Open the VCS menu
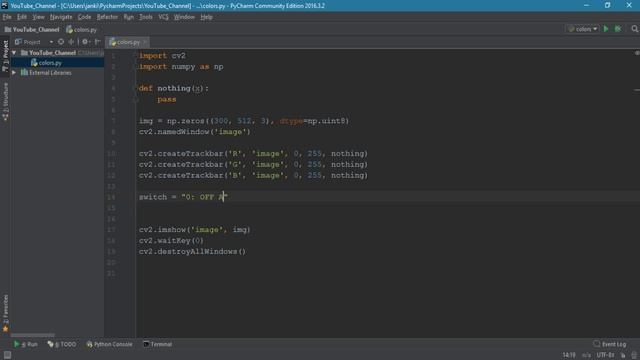This screenshot has height=360, width=640. (163, 17)
